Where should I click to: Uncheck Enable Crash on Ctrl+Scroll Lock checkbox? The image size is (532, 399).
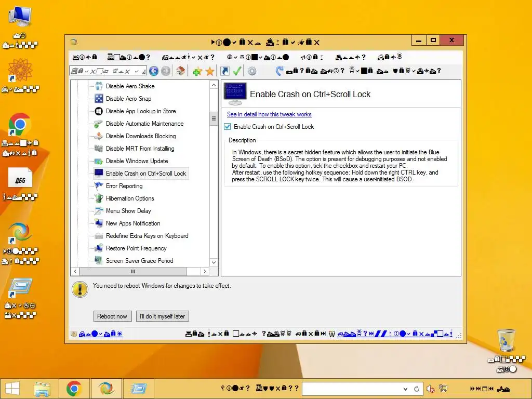point(228,127)
